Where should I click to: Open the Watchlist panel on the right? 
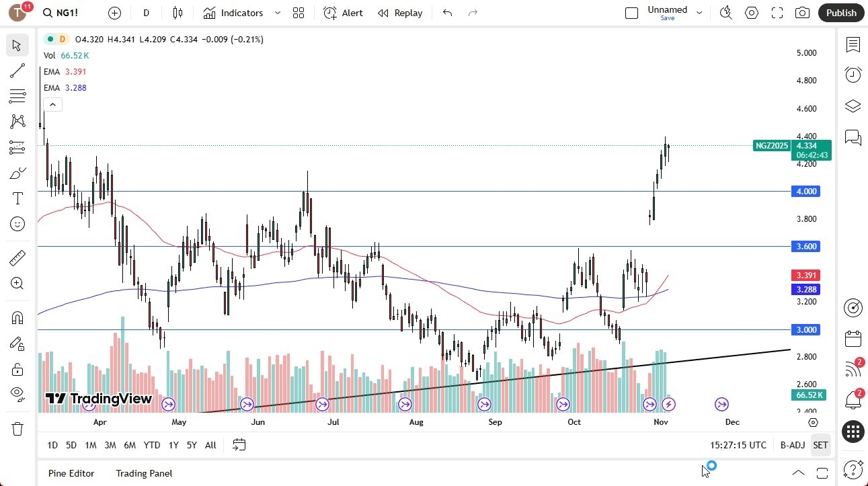853,45
